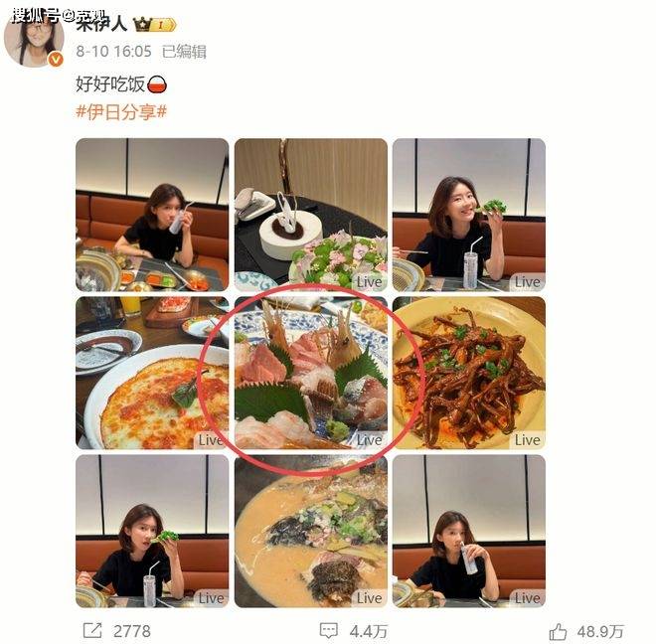This screenshot has height=644, width=656.
Task: Open the user's profile avatar
Action: click(34, 38)
